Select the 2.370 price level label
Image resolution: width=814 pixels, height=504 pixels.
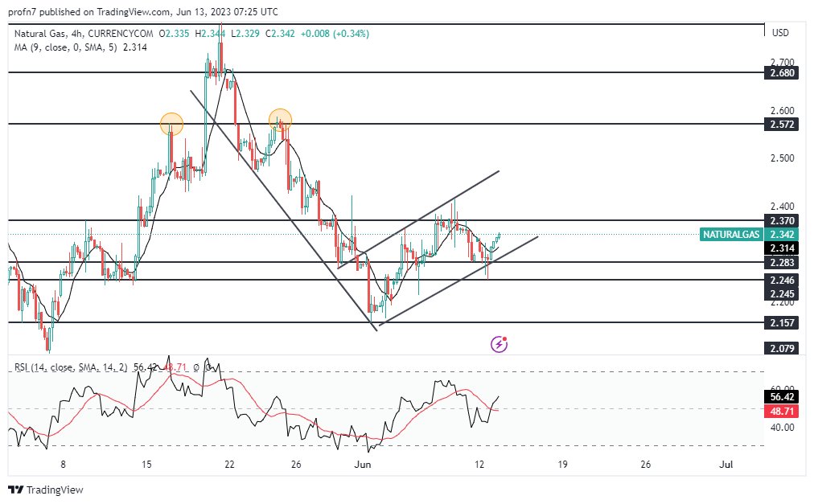pos(781,220)
